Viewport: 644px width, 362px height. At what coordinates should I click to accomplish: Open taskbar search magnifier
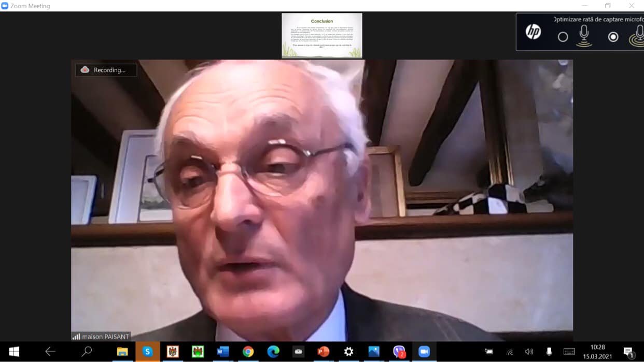pos(87,352)
